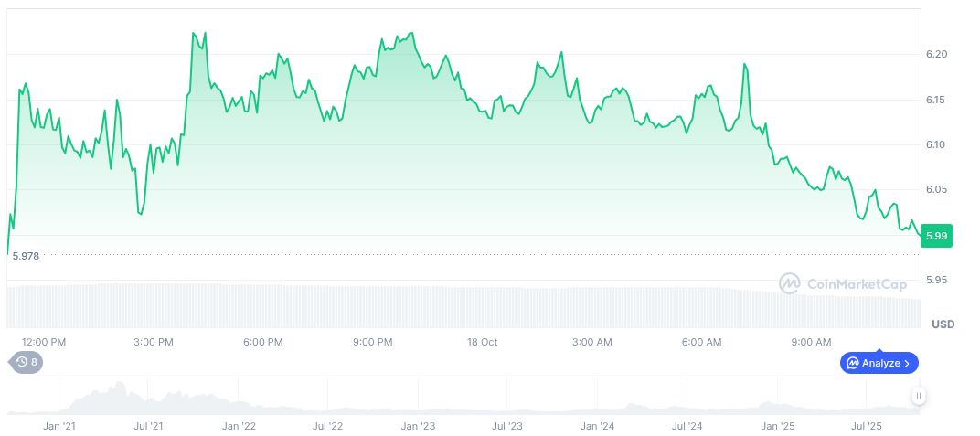Click the 5.978 opening price label
The width and height of the screenshot is (980, 436).
click(x=26, y=256)
